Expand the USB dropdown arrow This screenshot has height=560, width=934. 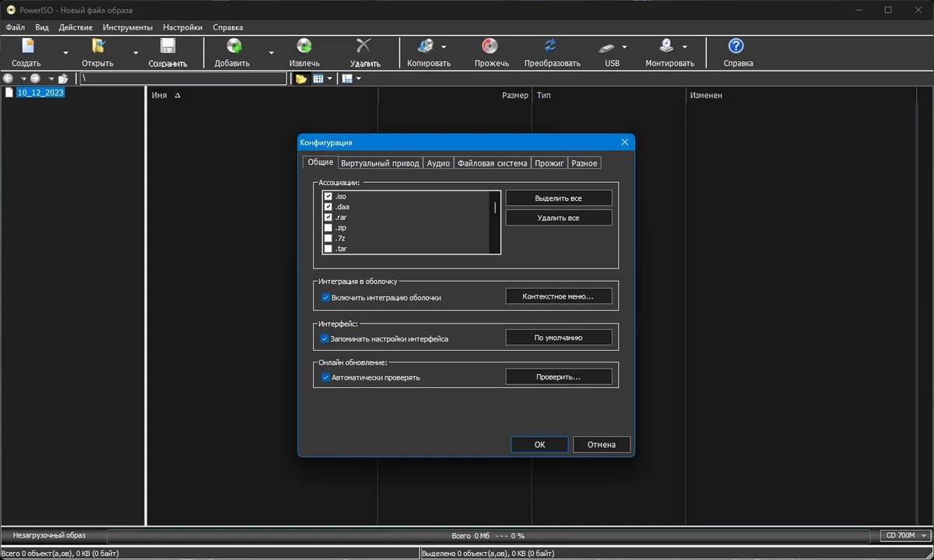[x=624, y=47]
